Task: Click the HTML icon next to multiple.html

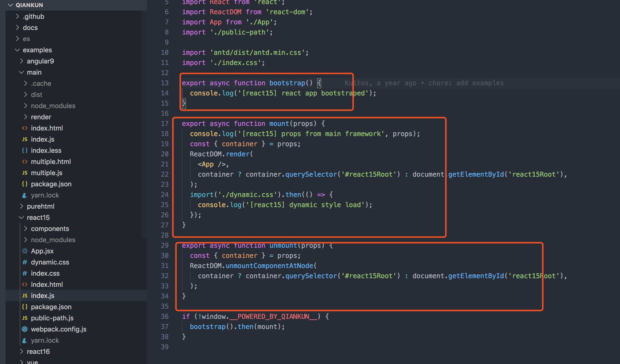Action: click(x=25, y=161)
